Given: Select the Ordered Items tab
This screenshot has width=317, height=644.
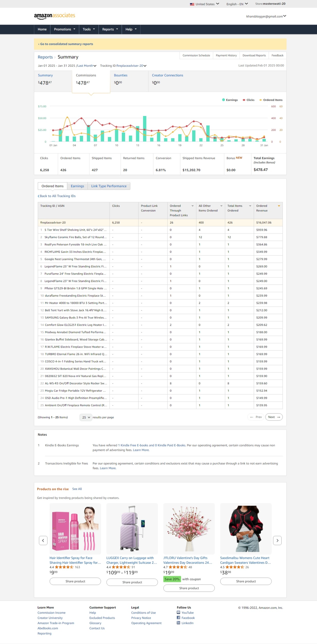Looking at the screenshot, I should 52,186.
